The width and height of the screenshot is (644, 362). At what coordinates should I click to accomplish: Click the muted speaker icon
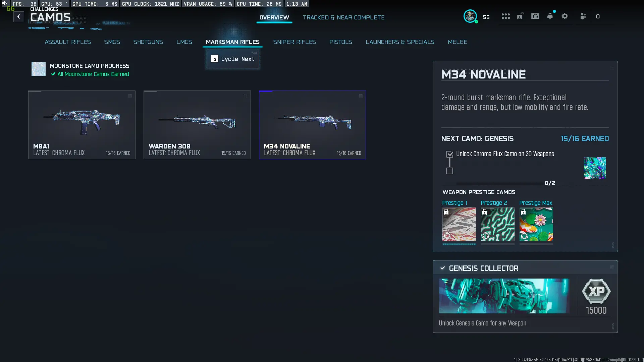tap(5, 3)
